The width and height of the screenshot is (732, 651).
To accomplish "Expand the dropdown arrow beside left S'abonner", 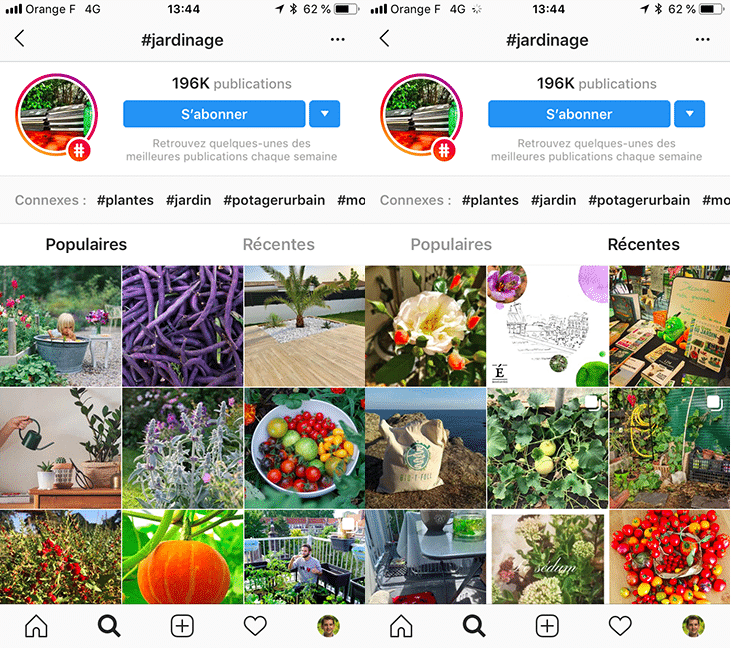I will (324, 113).
